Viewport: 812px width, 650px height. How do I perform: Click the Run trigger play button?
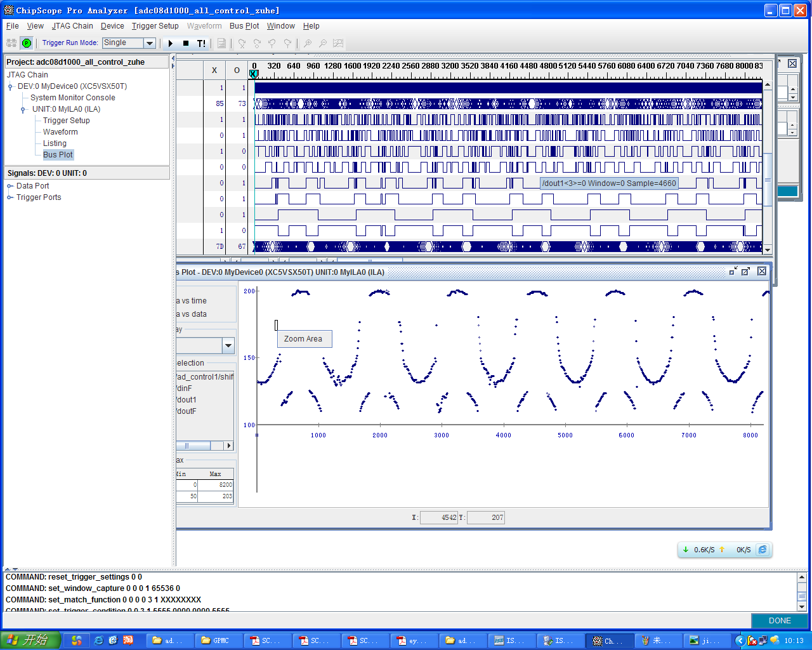(171, 43)
